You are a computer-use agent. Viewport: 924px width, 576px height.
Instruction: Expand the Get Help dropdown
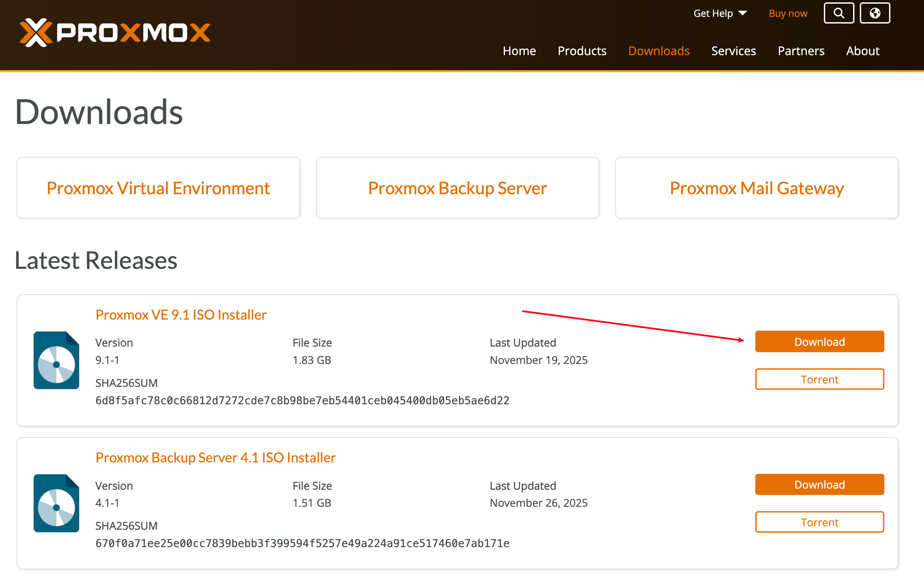click(720, 13)
